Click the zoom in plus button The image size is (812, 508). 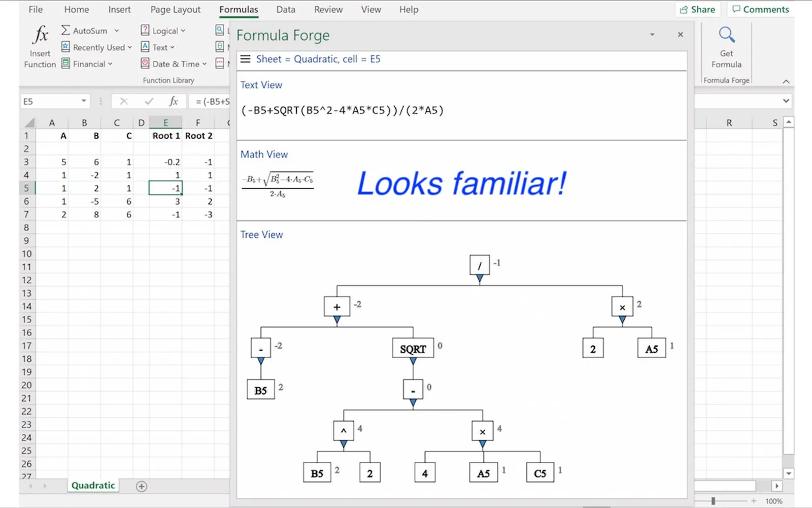click(754, 501)
